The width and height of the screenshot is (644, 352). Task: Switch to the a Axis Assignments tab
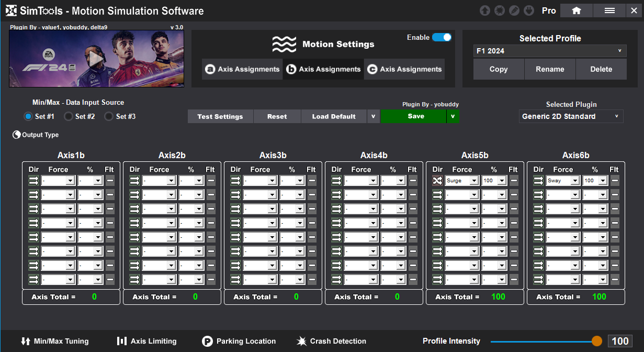coord(242,69)
